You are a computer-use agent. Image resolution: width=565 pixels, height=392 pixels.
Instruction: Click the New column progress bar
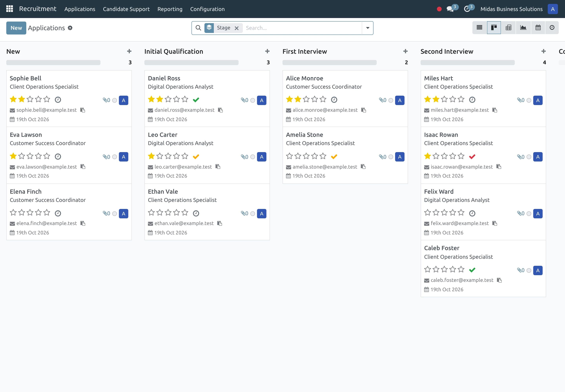(x=53, y=62)
